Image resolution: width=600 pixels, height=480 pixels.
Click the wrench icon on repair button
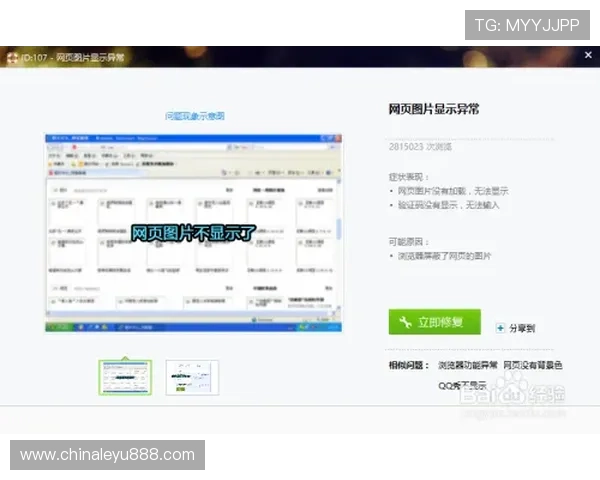pos(405,322)
